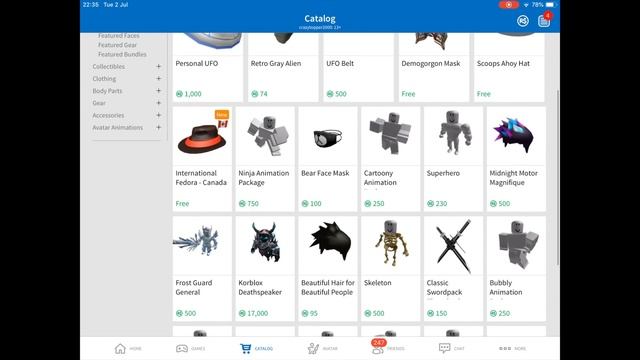Click the Catalog page title

320,18
